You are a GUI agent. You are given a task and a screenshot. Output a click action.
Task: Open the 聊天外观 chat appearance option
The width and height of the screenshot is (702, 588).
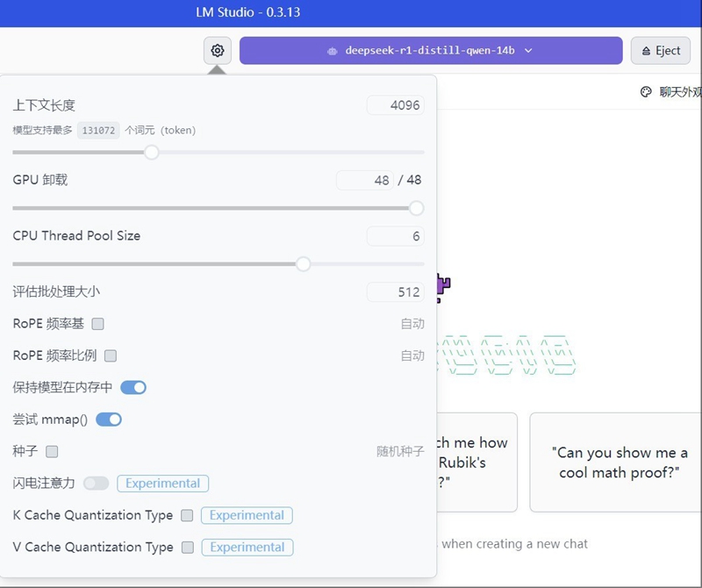click(x=670, y=92)
